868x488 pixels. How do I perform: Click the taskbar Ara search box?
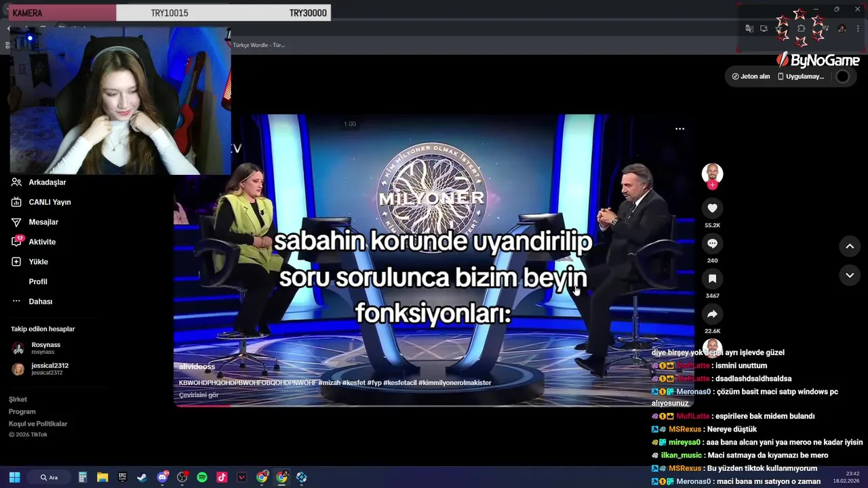[49, 477]
